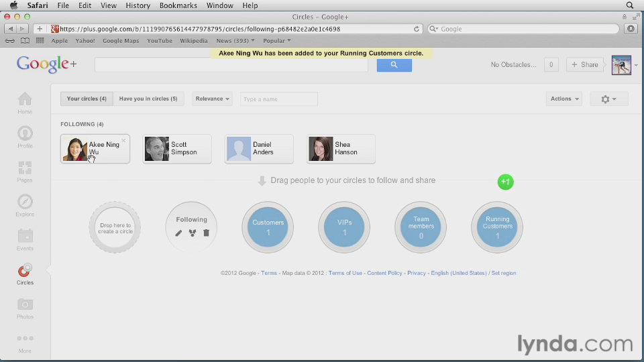This screenshot has width=644, height=362.
Task: Open Pages from the sidebar
Action: coord(25,169)
